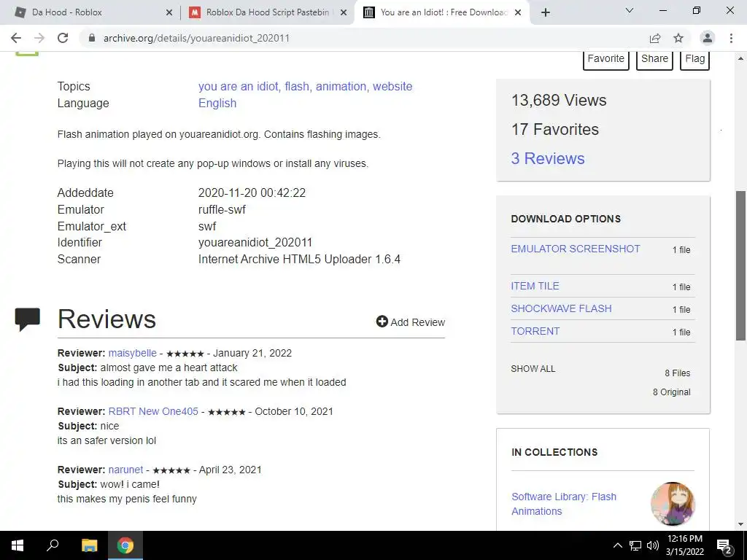Viewport: 747px width, 560px height.
Task: Click the vertical scrollbar thumb
Action: 740,265
